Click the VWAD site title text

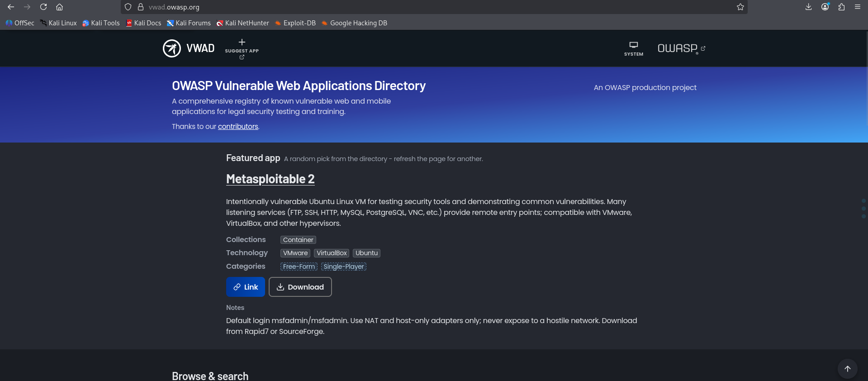click(200, 48)
